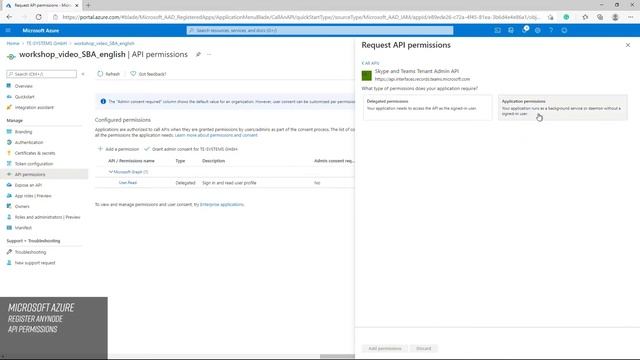Open Token configuration in sidebar
The image size is (640, 360).
(34, 164)
